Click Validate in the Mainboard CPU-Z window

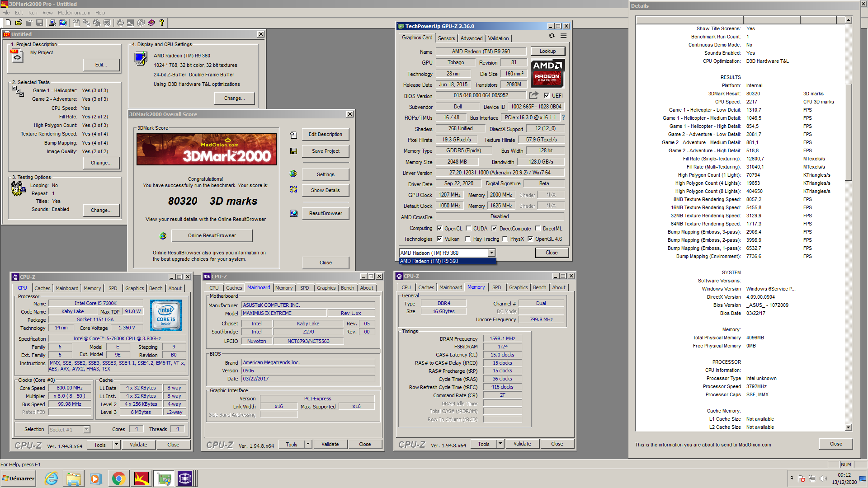330,444
